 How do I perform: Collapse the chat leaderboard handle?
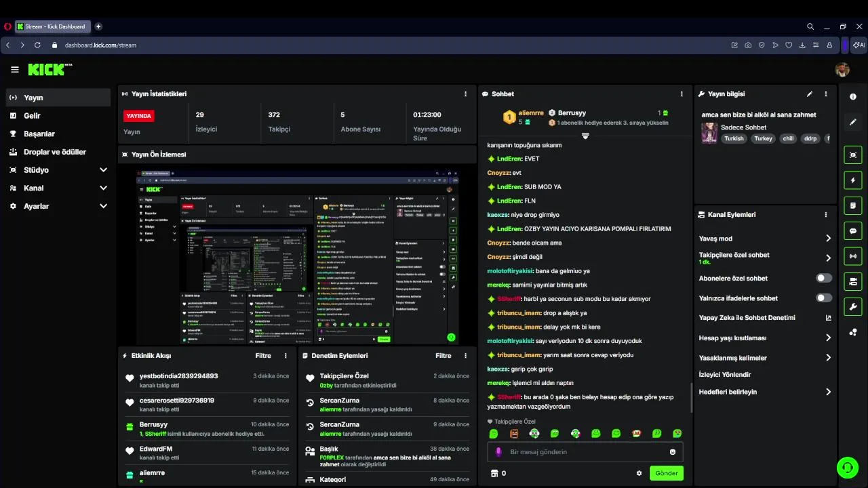click(585, 136)
